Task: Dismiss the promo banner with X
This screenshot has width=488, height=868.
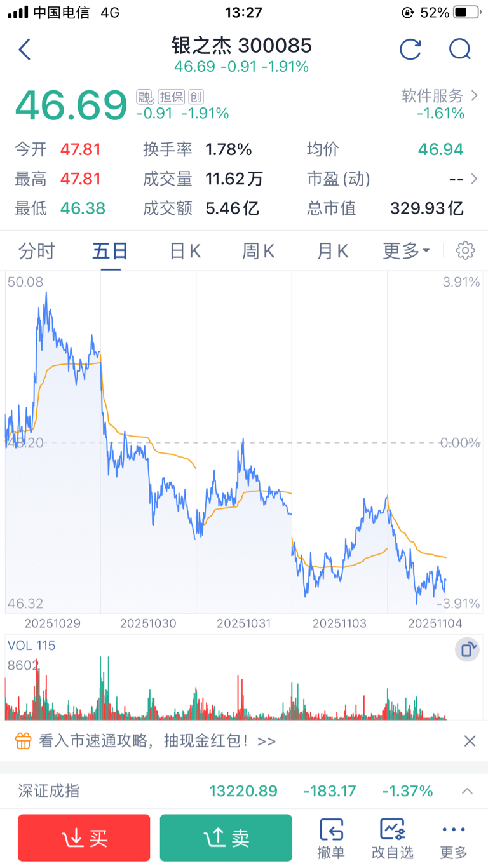Action: click(x=470, y=741)
